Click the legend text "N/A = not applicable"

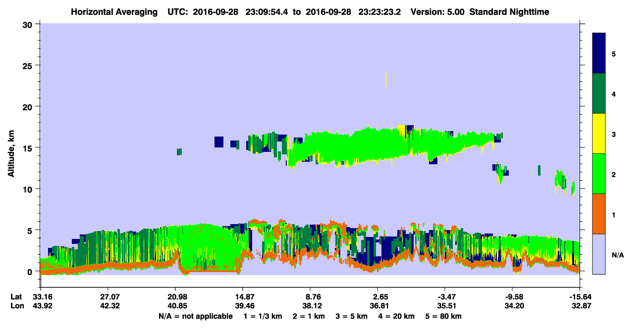click(195, 316)
